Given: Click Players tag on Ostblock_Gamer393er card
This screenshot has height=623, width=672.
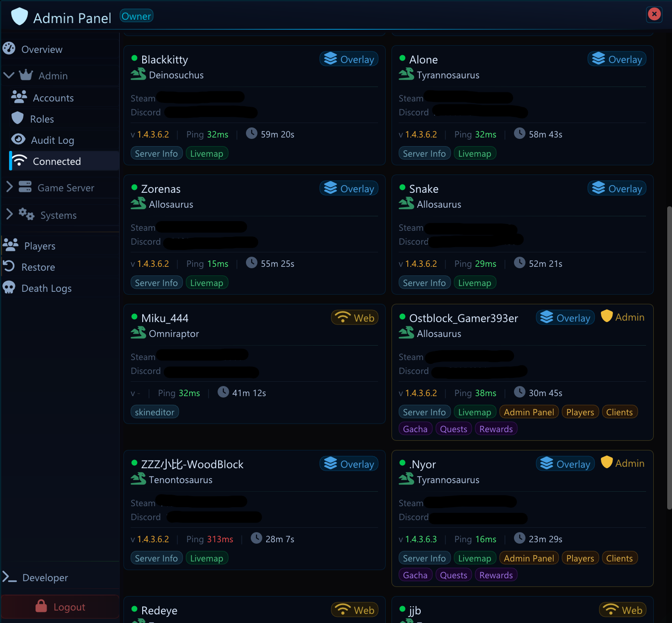Looking at the screenshot, I should coord(580,412).
